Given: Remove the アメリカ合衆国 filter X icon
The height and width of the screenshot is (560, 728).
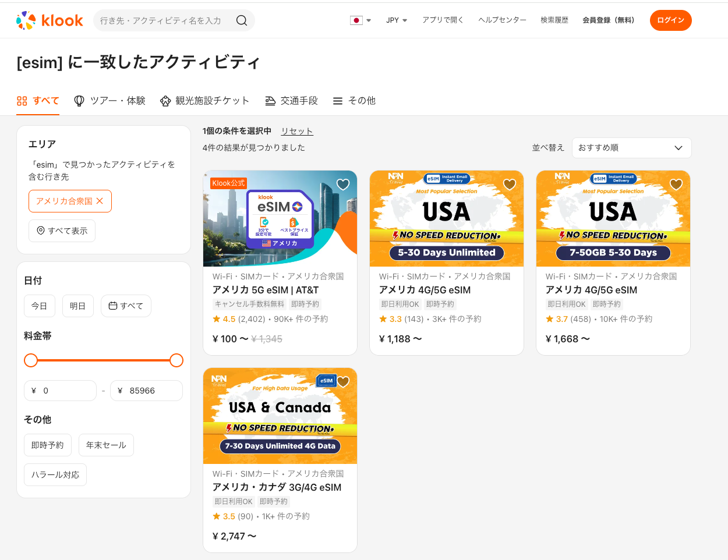Looking at the screenshot, I should 100,201.
